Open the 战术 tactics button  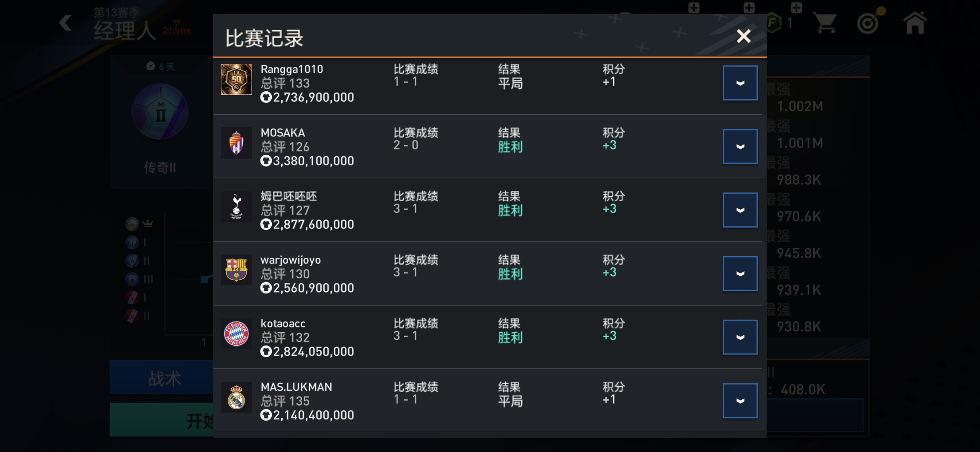162,378
